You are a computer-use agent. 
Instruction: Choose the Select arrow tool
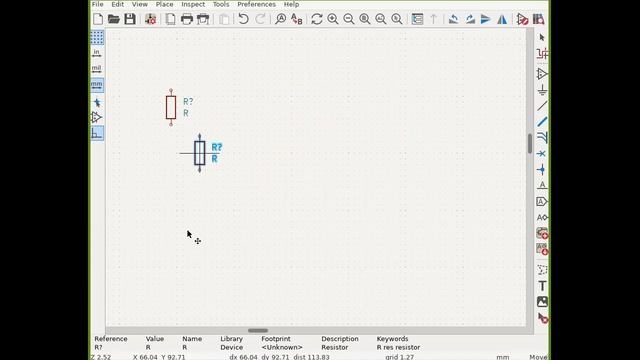click(x=542, y=38)
